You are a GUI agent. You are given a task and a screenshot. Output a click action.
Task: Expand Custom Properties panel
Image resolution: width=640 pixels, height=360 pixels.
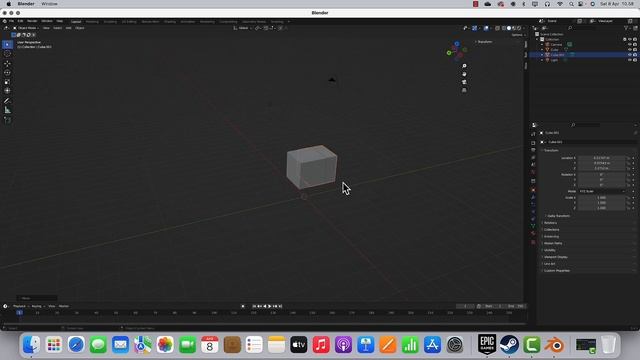(x=556, y=271)
